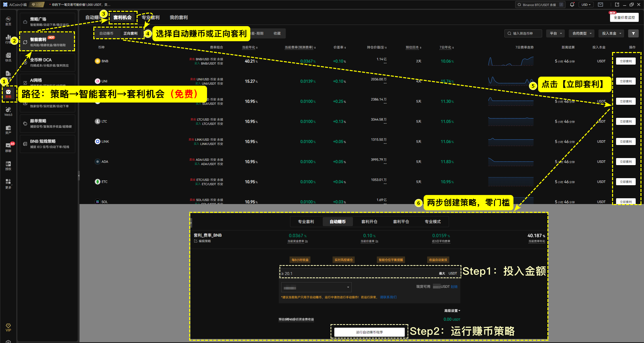This screenshot has width=644, height=343.
Task: Open the USD currency dropdown
Action: click(586, 5)
